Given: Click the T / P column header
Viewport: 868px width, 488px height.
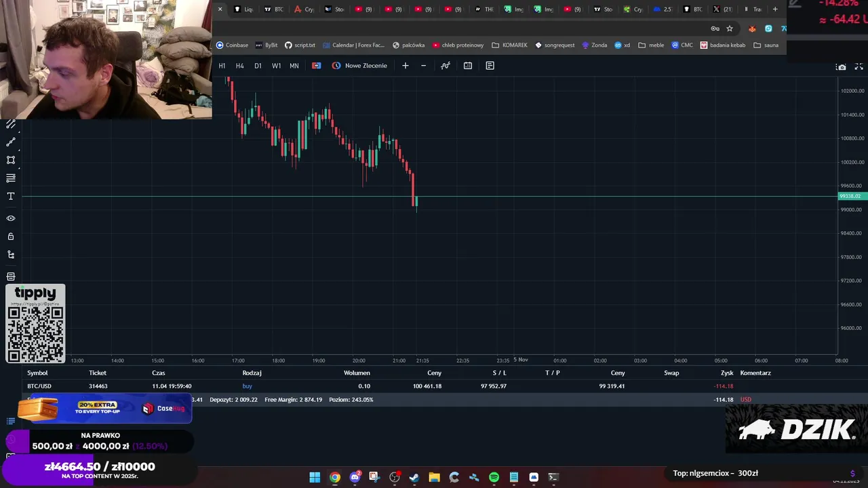Looking at the screenshot, I should click(553, 373).
